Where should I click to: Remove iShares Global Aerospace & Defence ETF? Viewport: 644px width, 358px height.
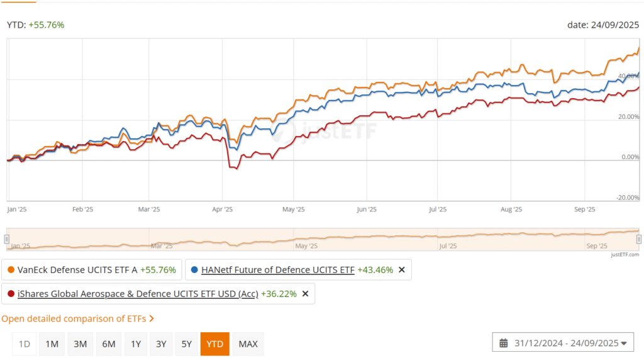[306, 294]
